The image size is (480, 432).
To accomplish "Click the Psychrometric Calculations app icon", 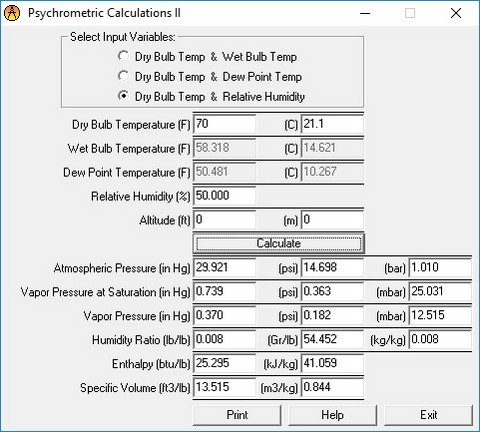I will click(12, 13).
